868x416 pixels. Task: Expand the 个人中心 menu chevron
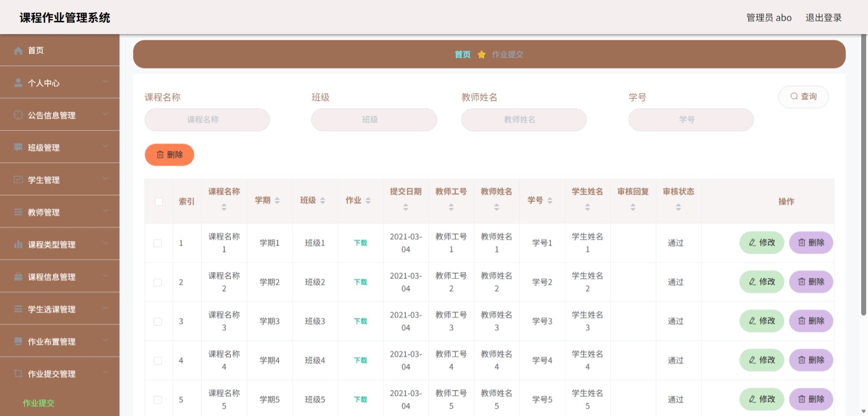click(105, 81)
